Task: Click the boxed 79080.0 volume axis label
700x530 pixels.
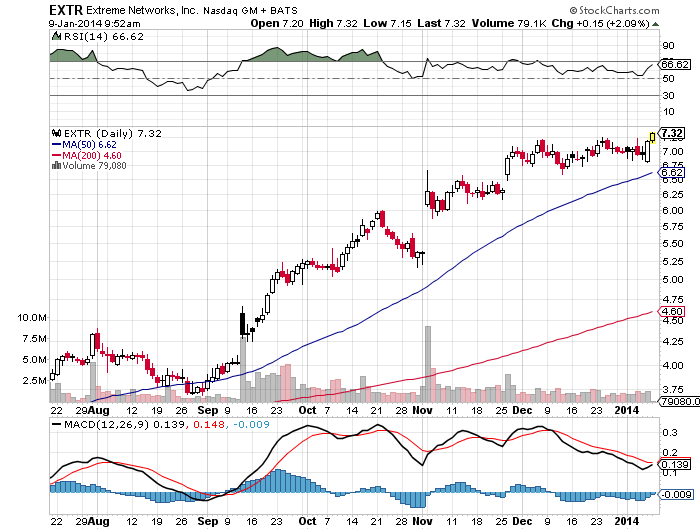Action: pos(679,401)
